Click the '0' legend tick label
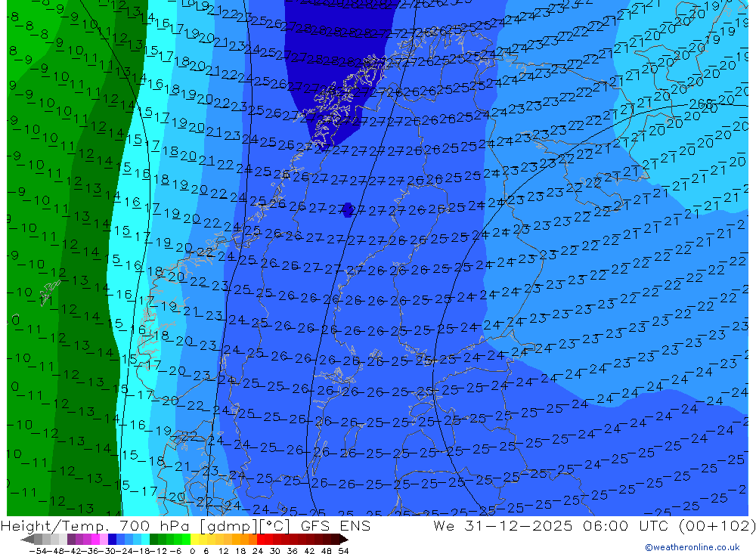The width and height of the screenshot is (756, 554). pyautogui.click(x=192, y=551)
